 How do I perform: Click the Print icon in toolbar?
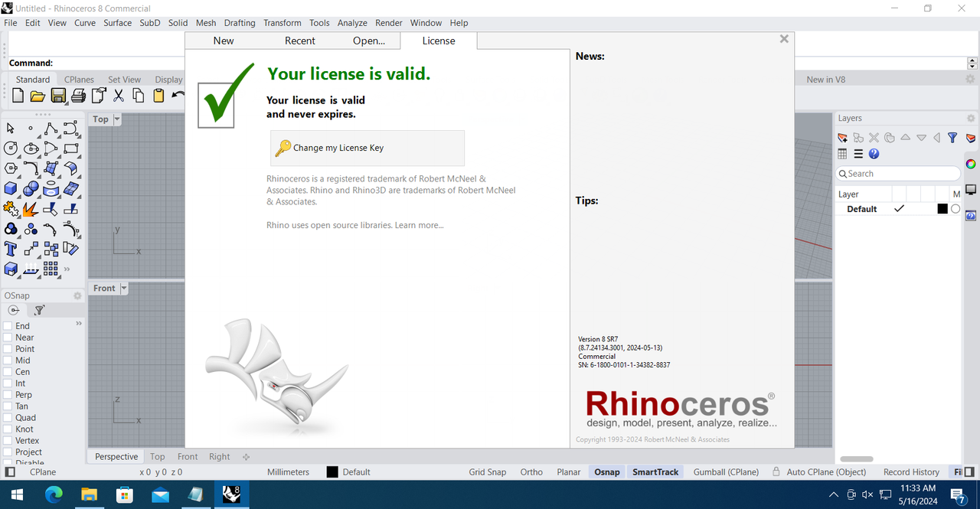point(78,96)
